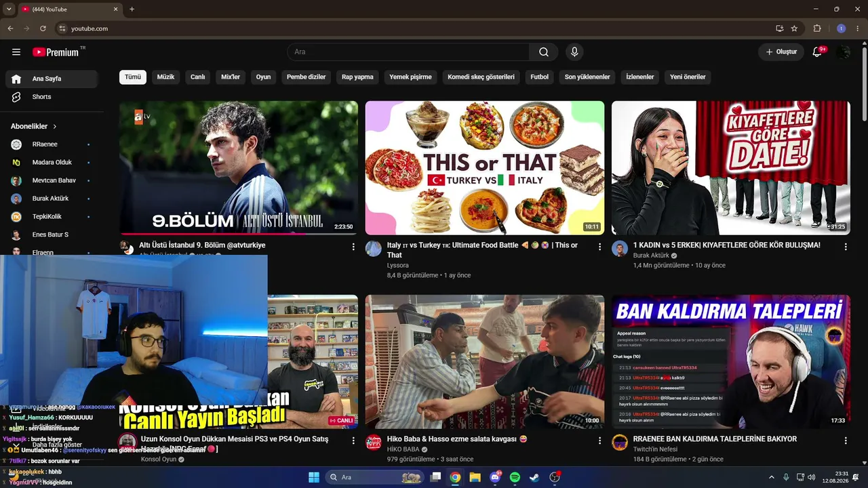The width and height of the screenshot is (868, 488).
Task: Open the Windows Start menu
Action: (x=314, y=477)
